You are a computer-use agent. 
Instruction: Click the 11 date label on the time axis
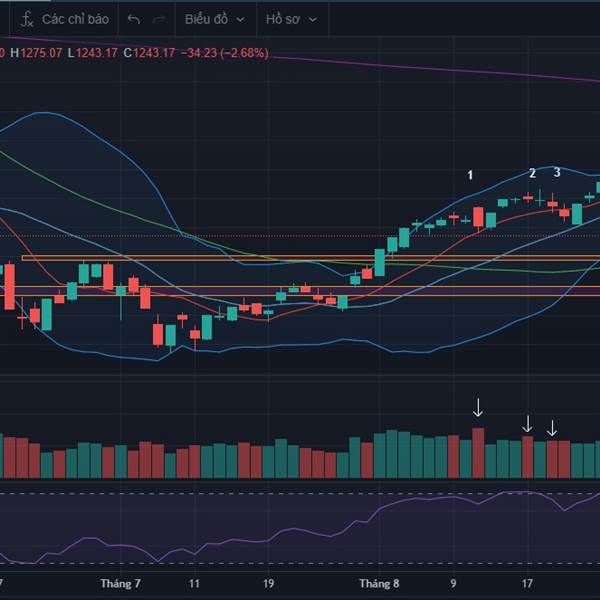194,584
